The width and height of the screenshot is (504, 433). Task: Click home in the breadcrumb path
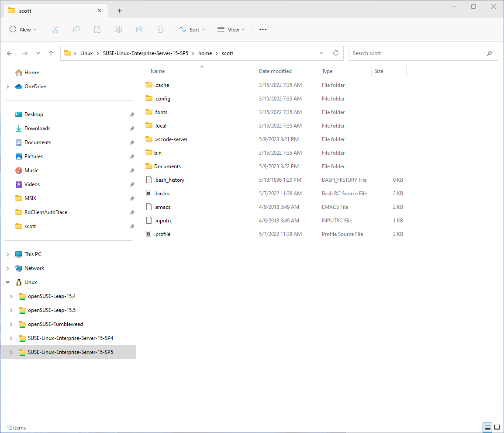pos(205,53)
